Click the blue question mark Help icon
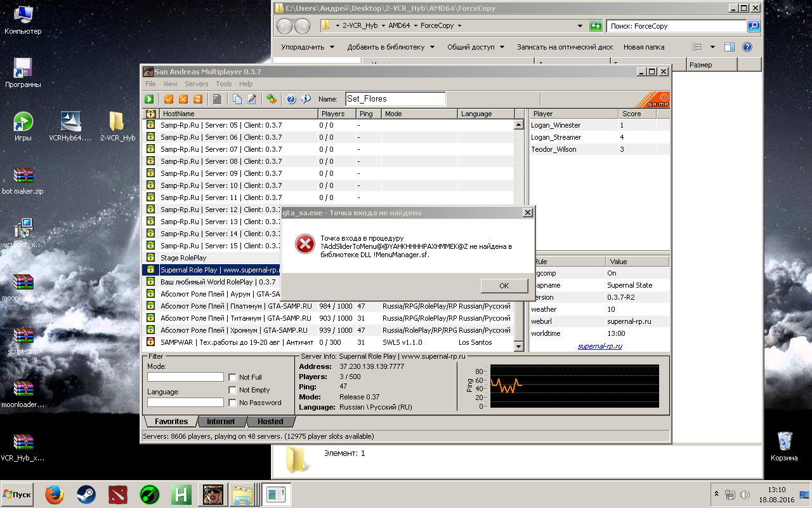This screenshot has width=812, height=508. pos(291,99)
